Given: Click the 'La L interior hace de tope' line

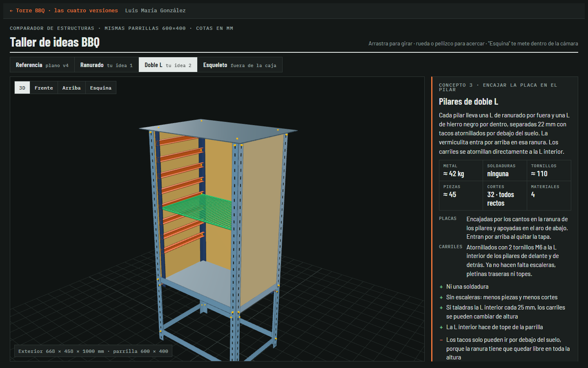Looking at the screenshot, I should click(x=494, y=327).
